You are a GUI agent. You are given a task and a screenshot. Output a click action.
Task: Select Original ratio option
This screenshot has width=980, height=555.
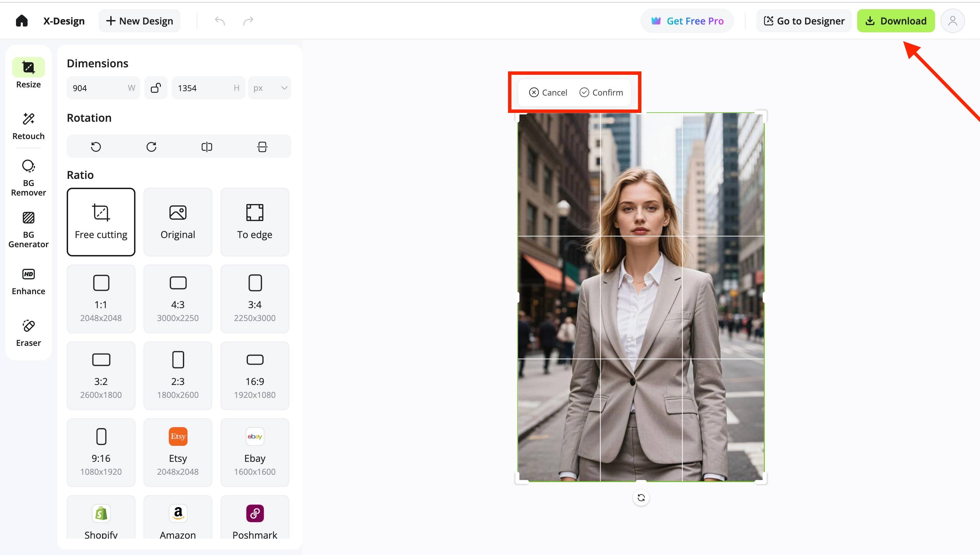178,222
